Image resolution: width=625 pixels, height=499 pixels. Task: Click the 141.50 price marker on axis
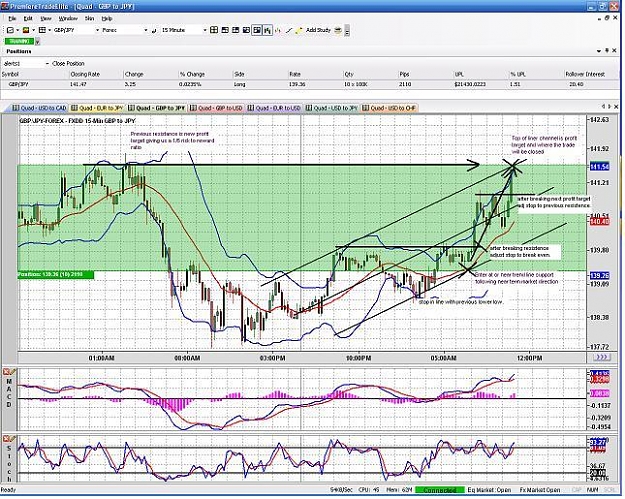point(599,166)
